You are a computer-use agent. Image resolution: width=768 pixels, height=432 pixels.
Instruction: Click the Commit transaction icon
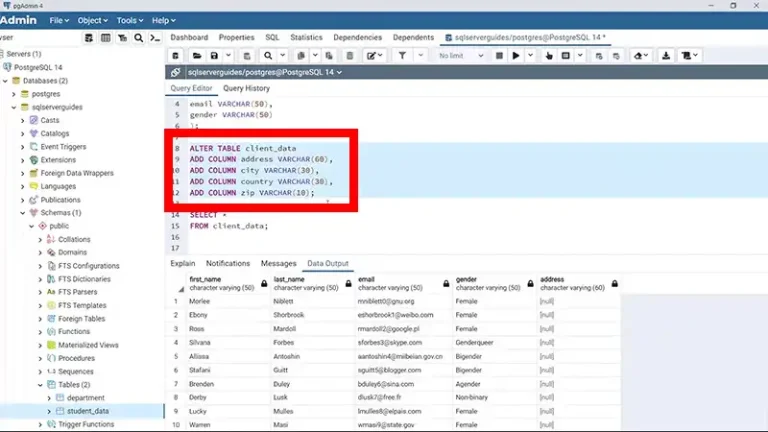pyautogui.click(x=599, y=56)
